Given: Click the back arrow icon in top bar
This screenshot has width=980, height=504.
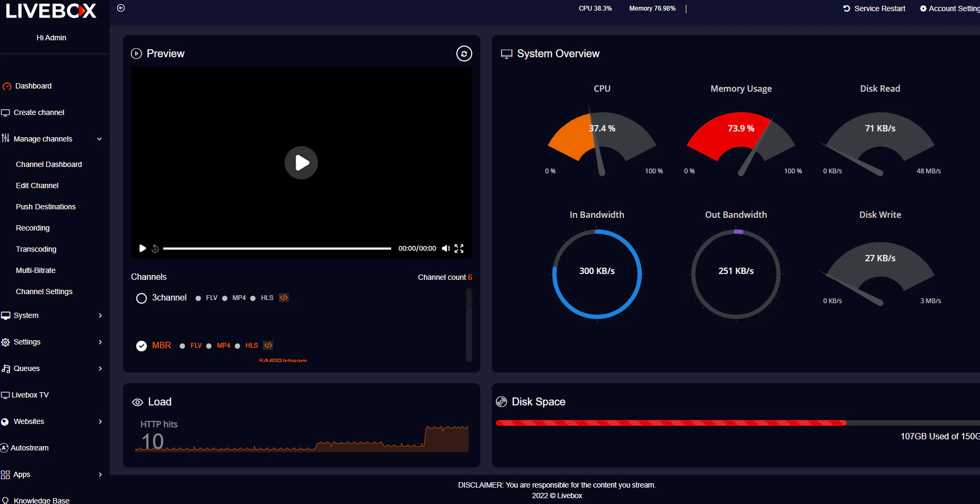Looking at the screenshot, I should coord(120,8).
